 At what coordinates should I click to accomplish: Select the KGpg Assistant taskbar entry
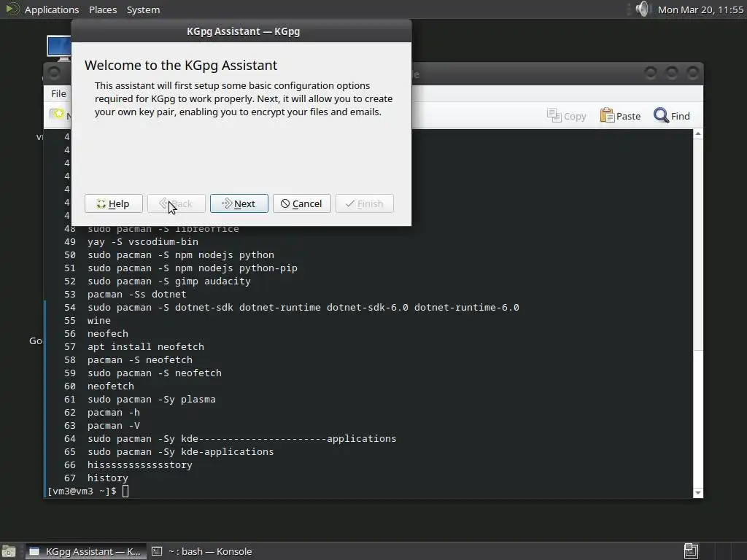[85, 551]
